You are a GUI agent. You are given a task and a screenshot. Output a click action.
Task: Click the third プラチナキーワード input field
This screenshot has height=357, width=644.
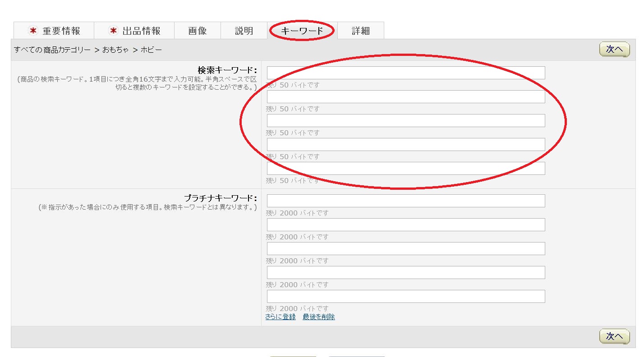[405, 248]
